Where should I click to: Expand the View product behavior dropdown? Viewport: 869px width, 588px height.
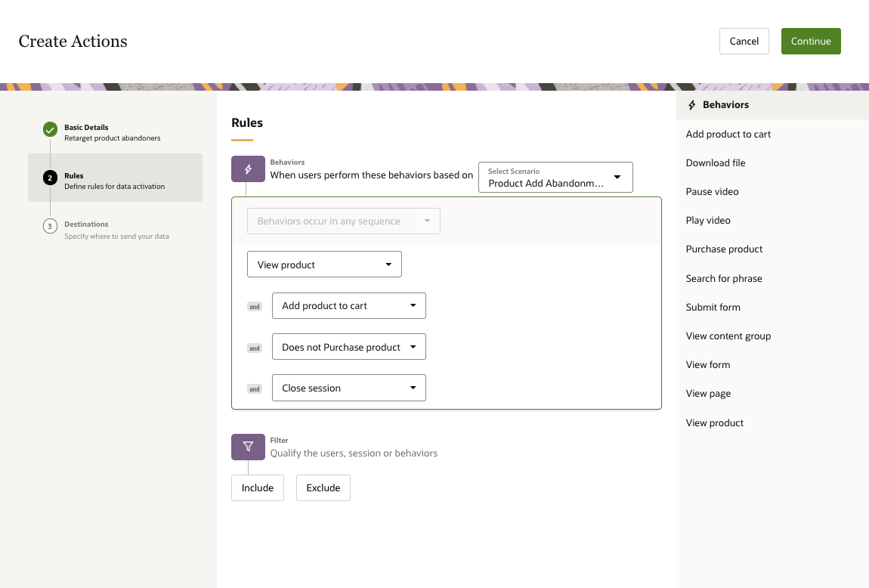324,265
